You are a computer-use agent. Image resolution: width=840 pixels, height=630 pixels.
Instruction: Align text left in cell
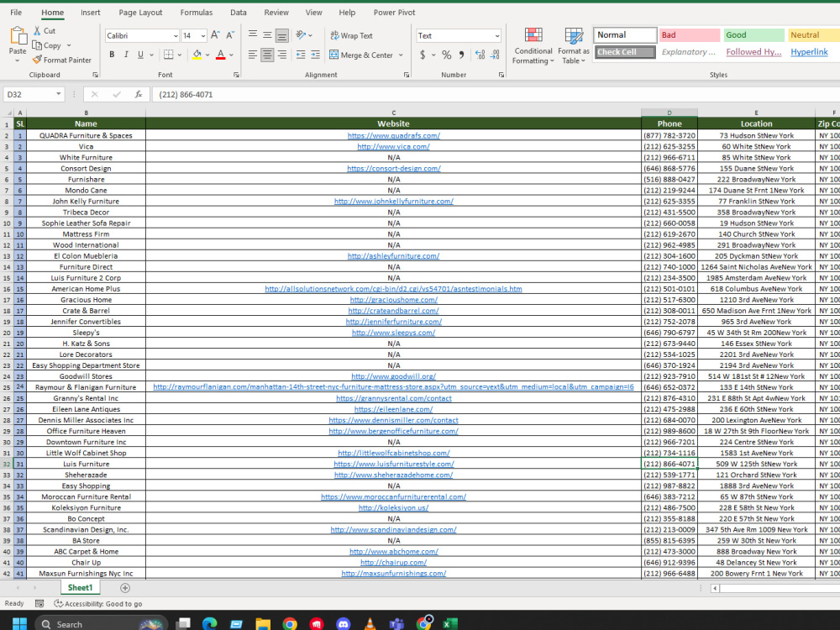pos(252,55)
